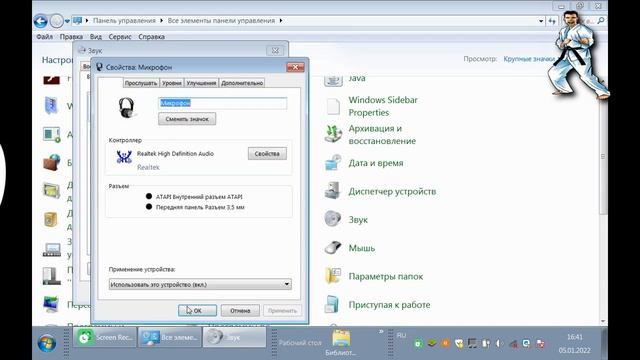The image size is (640, 360).
Task: Expand the address bar history dropdown arrow
Action: [x=541, y=21]
